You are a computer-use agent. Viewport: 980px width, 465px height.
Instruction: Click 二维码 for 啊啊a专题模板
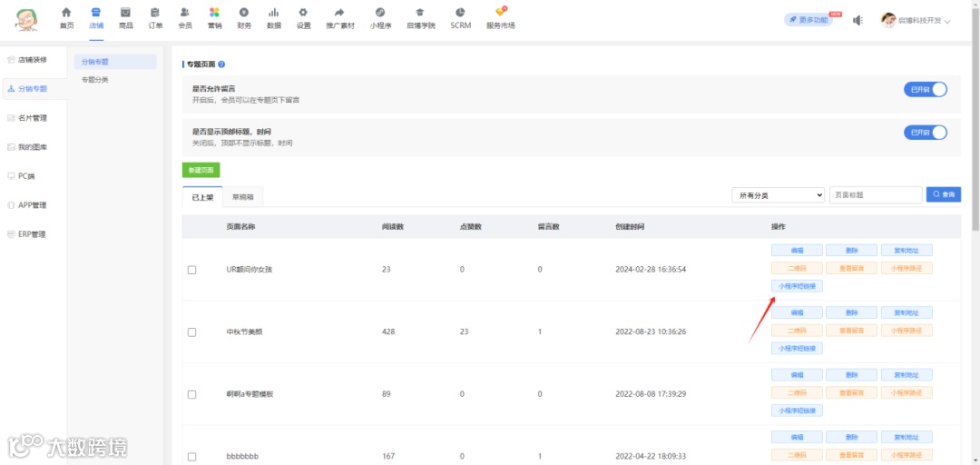pos(797,392)
